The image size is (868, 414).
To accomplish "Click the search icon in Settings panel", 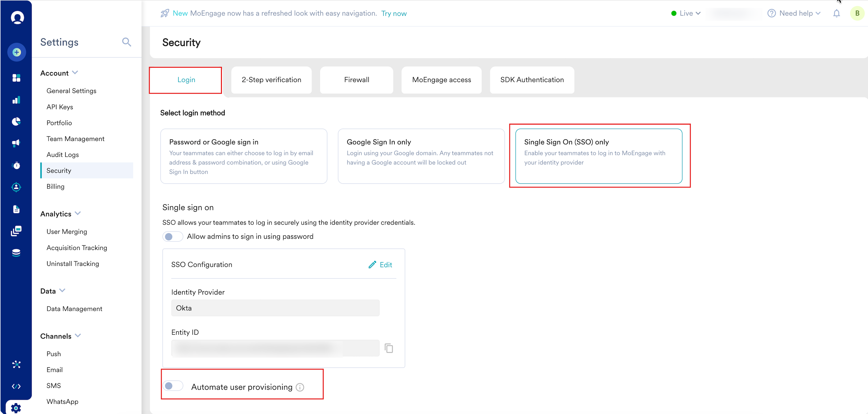I will click(x=126, y=42).
